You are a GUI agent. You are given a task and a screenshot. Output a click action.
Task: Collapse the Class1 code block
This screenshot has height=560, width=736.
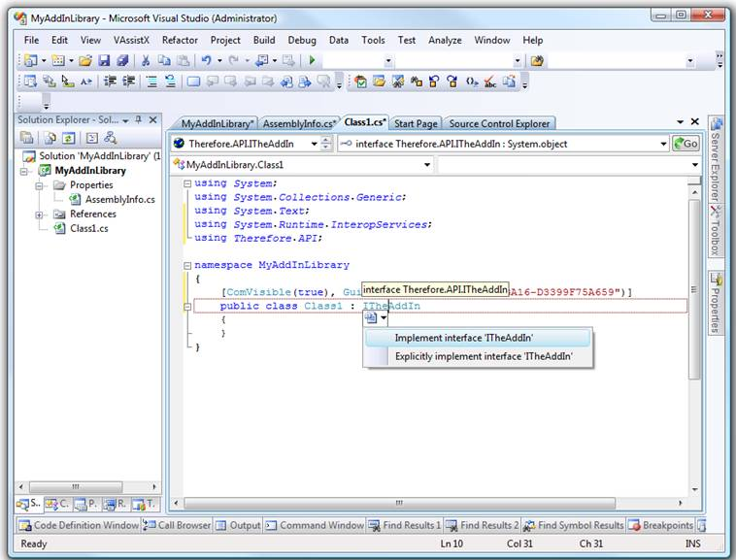point(187,307)
